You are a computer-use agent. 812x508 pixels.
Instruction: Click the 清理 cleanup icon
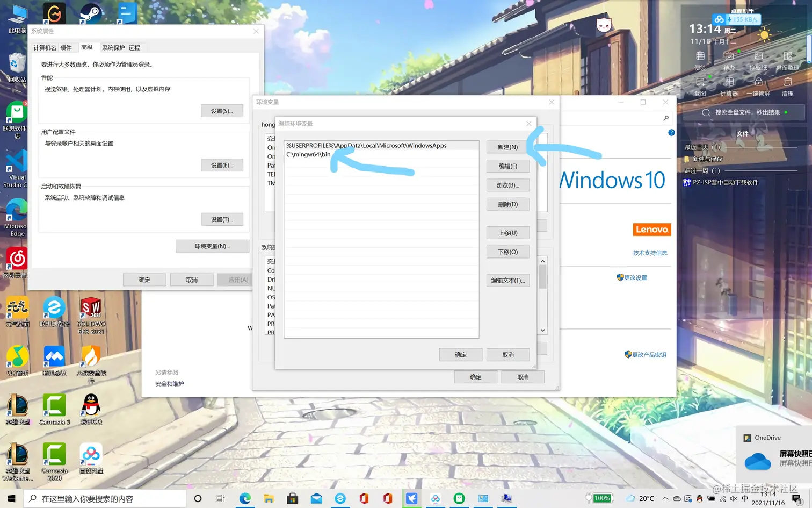click(787, 86)
